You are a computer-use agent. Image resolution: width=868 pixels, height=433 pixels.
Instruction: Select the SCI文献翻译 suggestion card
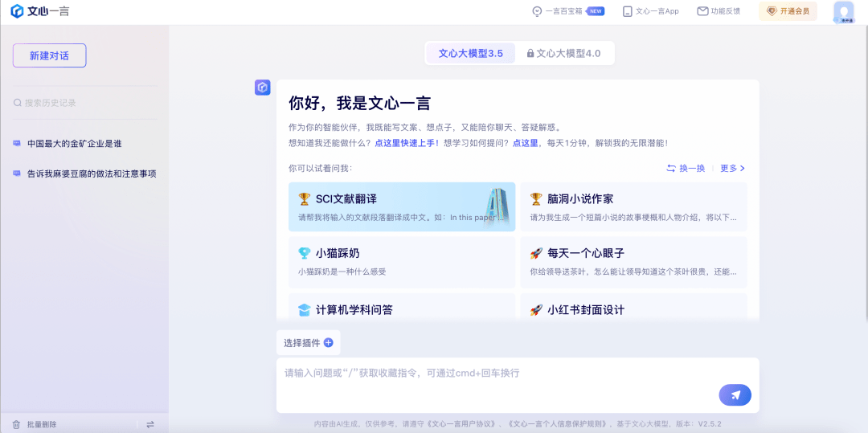[402, 206]
